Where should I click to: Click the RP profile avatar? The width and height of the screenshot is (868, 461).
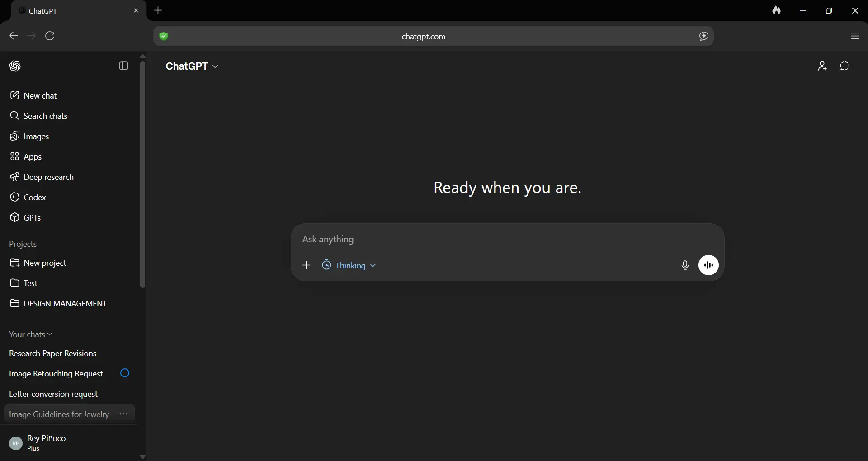tap(16, 443)
